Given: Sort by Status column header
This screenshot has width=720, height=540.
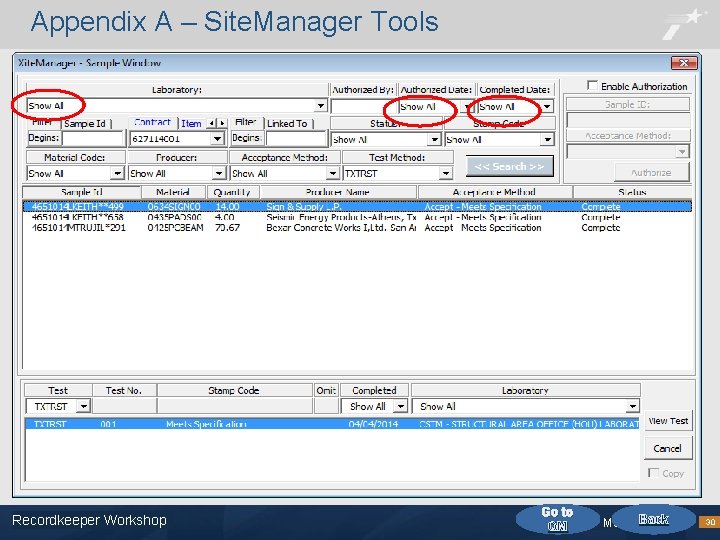Looking at the screenshot, I should tap(632, 192).
